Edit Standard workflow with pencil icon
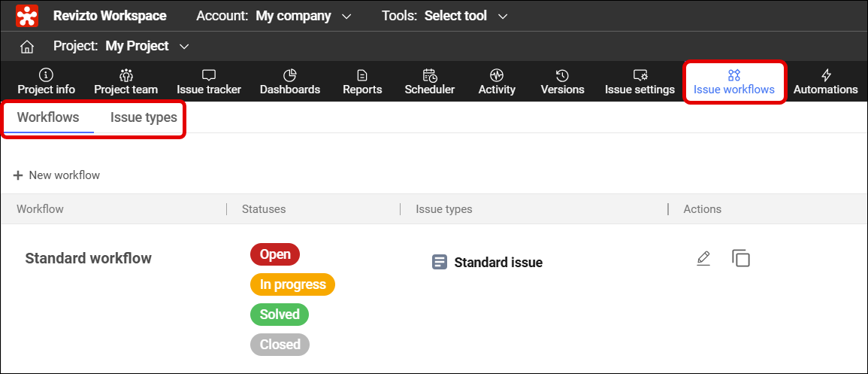868x374 pixels. tap(703, 258)
